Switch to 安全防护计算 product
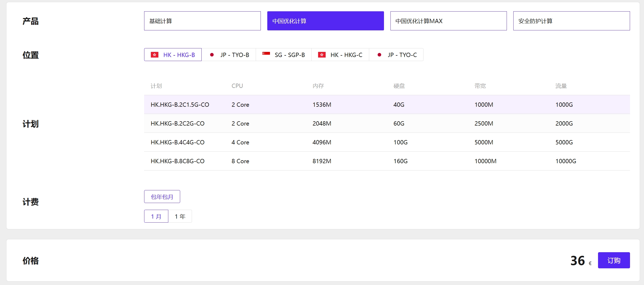The width and height of the screenshot is (644, 285). coord(571,21)
